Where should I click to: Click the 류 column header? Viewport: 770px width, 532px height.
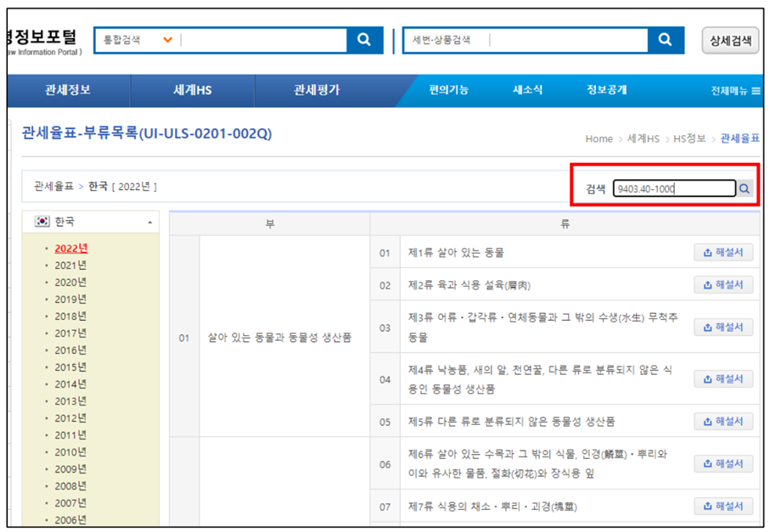[565, 224]
